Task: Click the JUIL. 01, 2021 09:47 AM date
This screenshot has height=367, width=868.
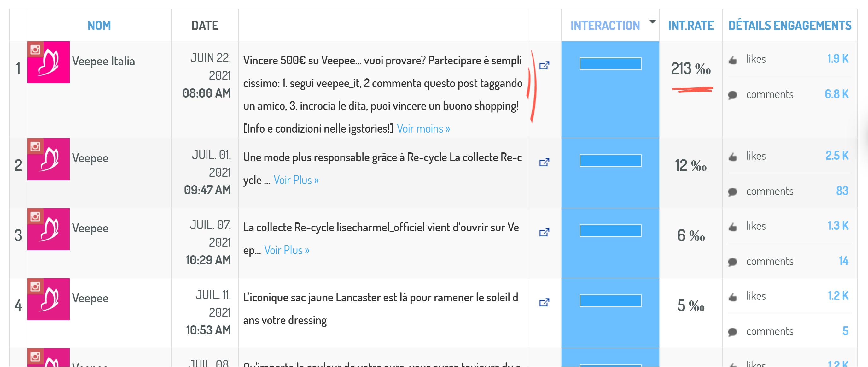Action: click(207, 172)
